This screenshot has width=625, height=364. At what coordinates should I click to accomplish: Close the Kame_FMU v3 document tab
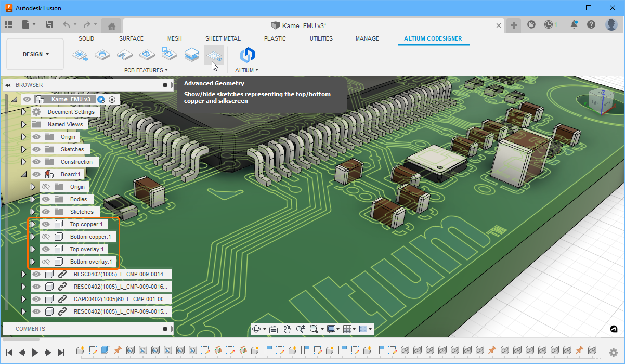pyautogui.click(x=499, y=25)
